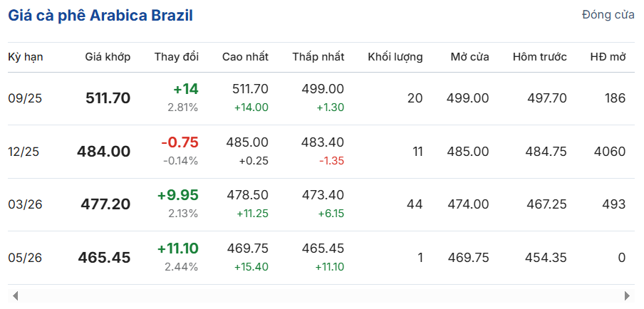Click the Hôm trước column header
644x309 pixels.
pyautogui.click(x=540, y=57)
